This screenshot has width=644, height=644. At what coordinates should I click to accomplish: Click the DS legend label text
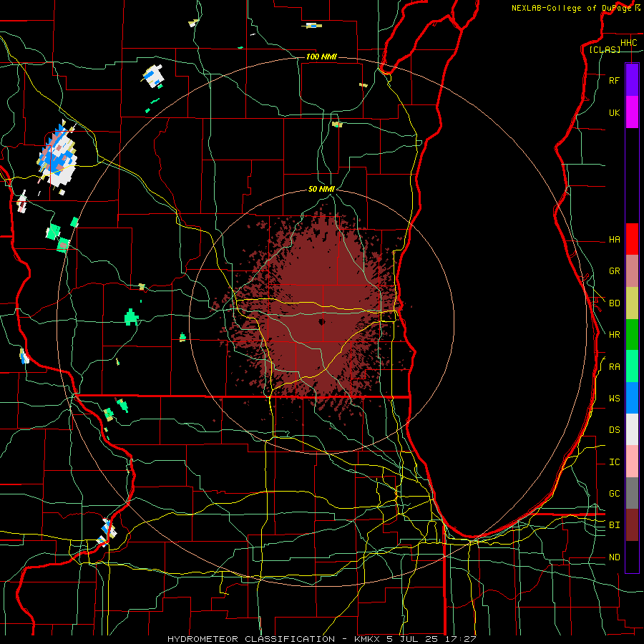click(614, 430)
